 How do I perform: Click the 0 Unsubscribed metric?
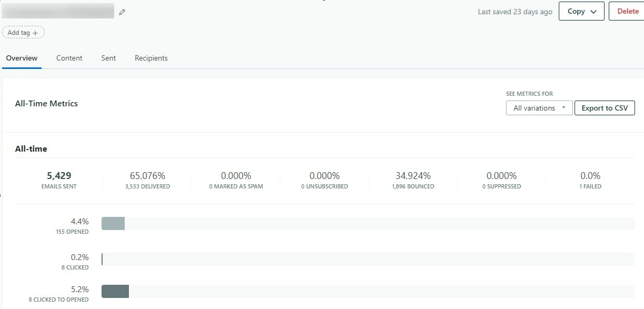click(x=324, y=180)
